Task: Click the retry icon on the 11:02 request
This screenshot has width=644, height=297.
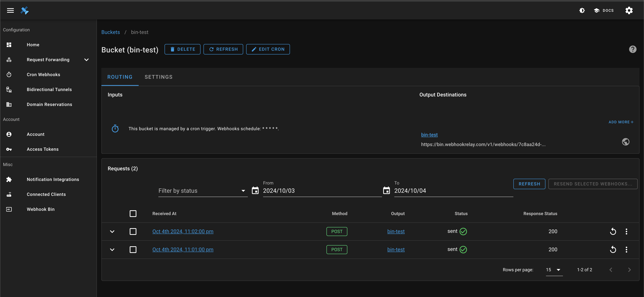Action: (613, 231)
